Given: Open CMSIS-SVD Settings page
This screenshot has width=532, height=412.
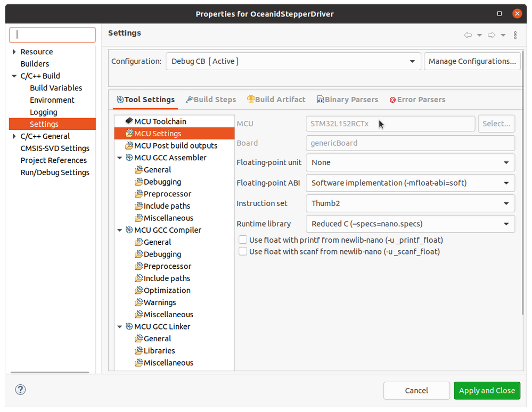Looking at the screenshot, I should point(55,148).
